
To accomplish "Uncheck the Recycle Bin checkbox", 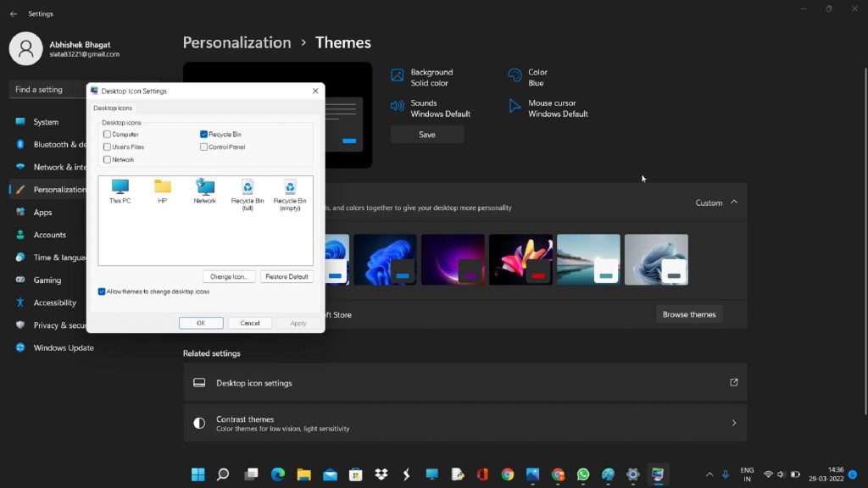I will click(x=204, y=135).
